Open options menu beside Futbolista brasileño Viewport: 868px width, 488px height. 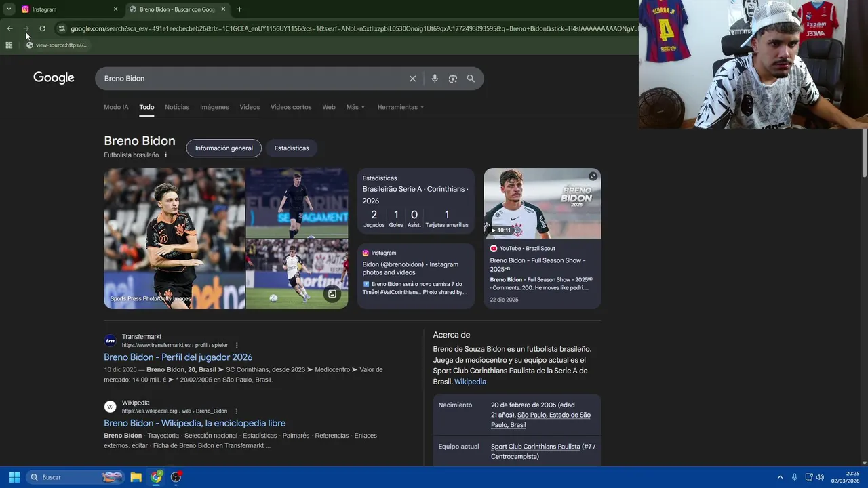(165, 155)
